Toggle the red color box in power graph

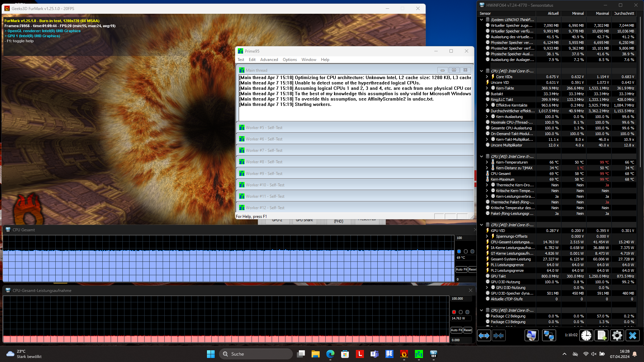pos(454,312)
